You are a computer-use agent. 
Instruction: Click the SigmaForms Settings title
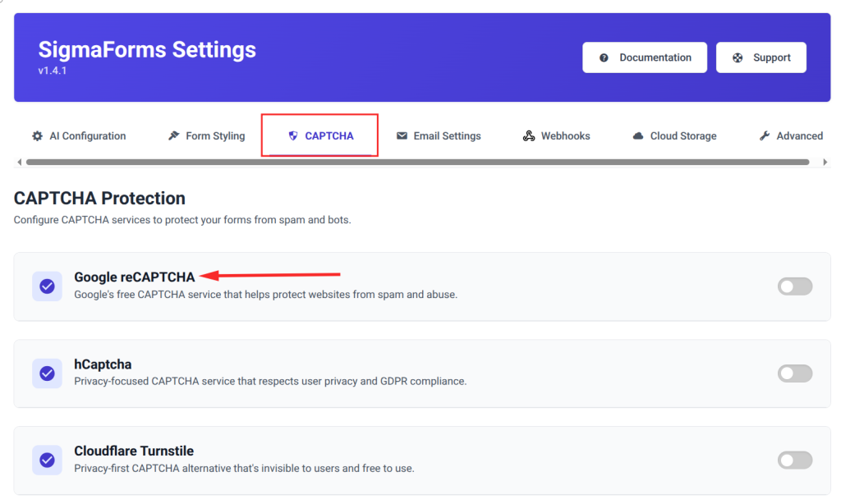(x=147, y=50)
